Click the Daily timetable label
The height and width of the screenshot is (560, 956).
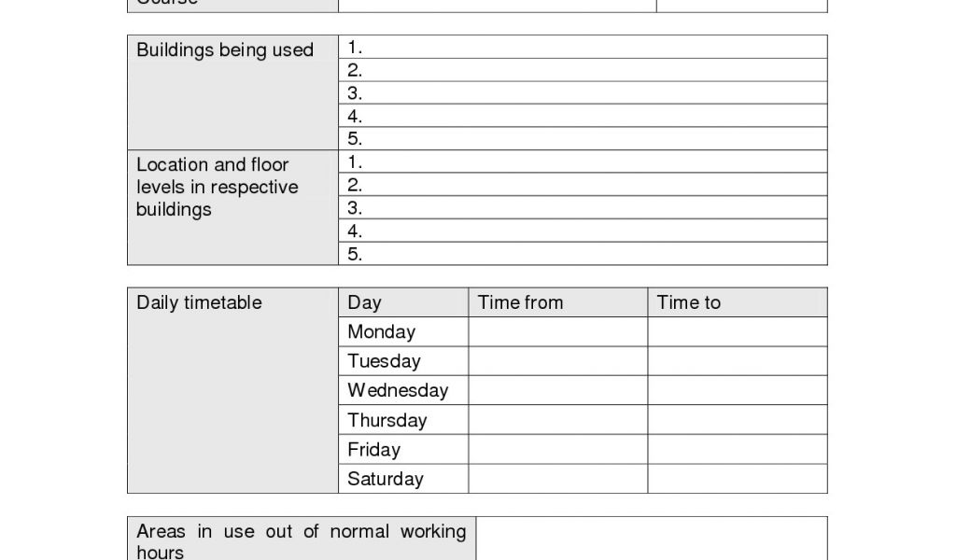(x=199, y=302)
